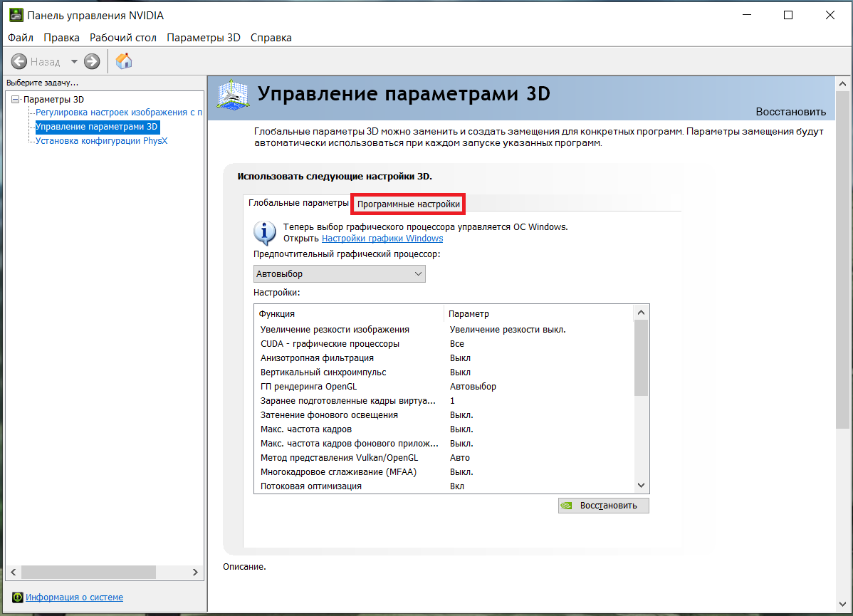Open the Автовыбор graphics processor dropdown
The width and height of the screenshot is (853, 616).
pos(340,273)
